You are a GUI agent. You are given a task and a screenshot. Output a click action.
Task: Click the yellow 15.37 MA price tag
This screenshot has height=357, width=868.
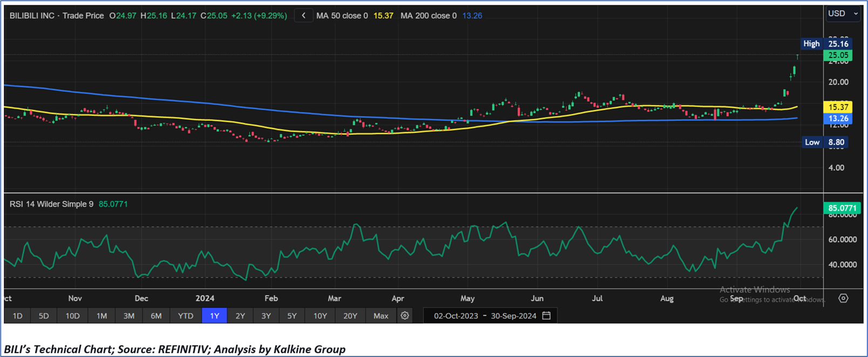838,107
